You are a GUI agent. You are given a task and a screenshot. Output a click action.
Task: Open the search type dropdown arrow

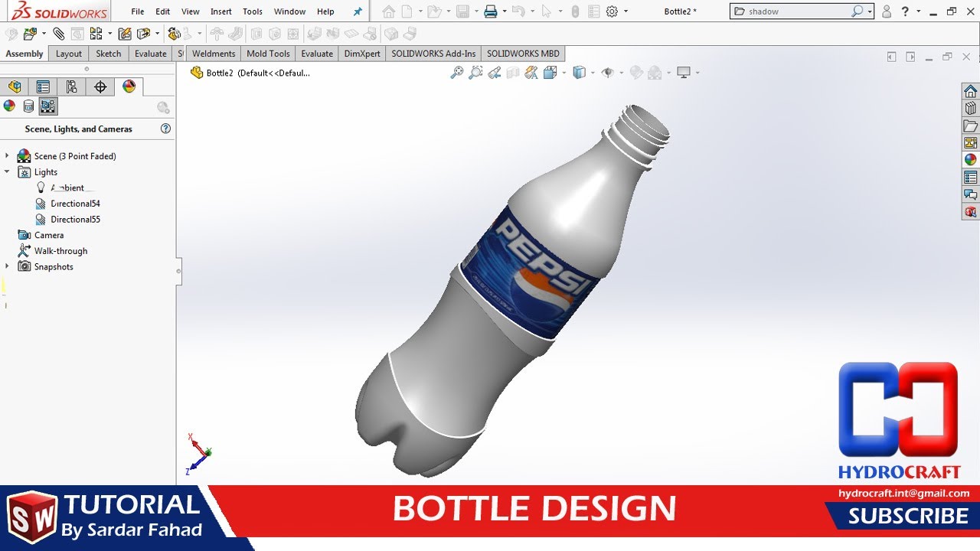871,11
